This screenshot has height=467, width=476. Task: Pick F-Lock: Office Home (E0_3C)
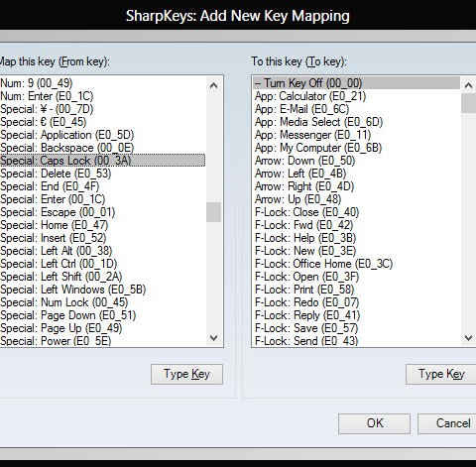[x=357, y=264]
